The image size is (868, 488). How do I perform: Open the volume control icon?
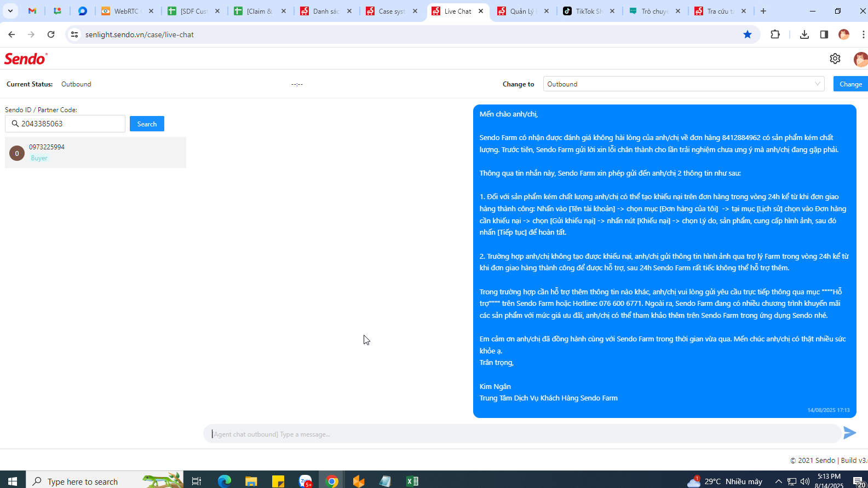click(805, 481)
